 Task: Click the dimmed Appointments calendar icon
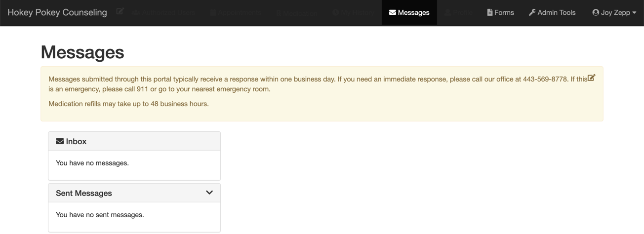(213, 12)
